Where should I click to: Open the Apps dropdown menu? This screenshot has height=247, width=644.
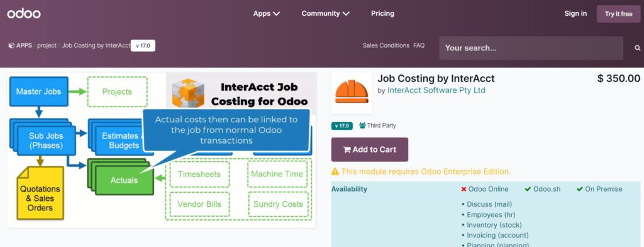pos(266,14)
